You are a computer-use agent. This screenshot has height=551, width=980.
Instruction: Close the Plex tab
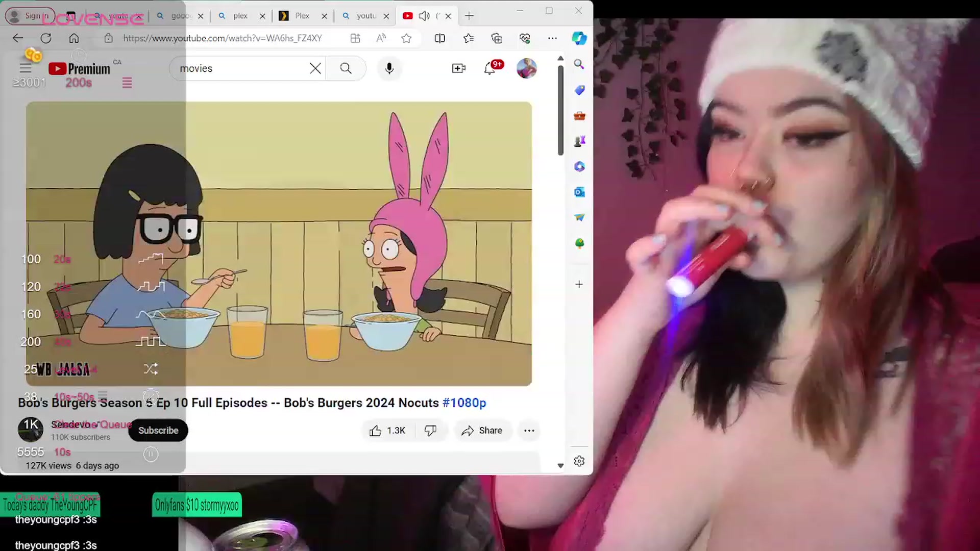coord(324,16)
